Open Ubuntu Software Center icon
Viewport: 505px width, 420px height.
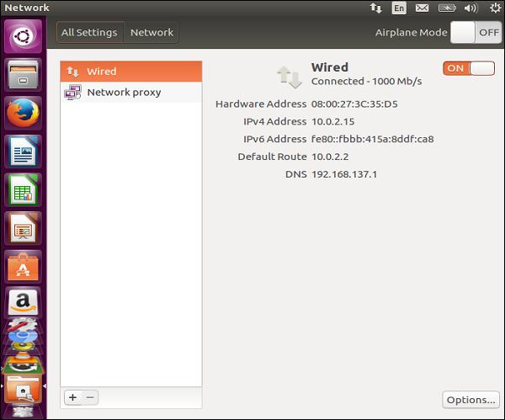(23, 265)
